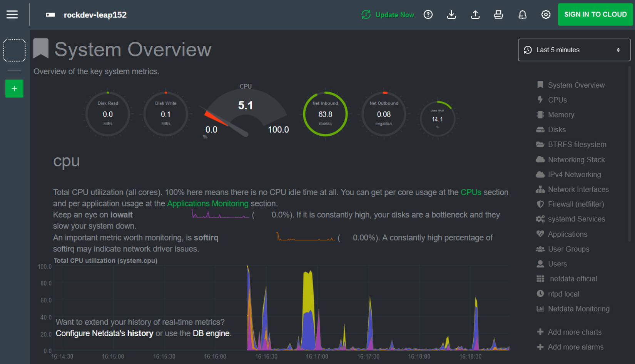
Task: Open the Applications heartbeat section icon
Action: (x=540, y=234)
